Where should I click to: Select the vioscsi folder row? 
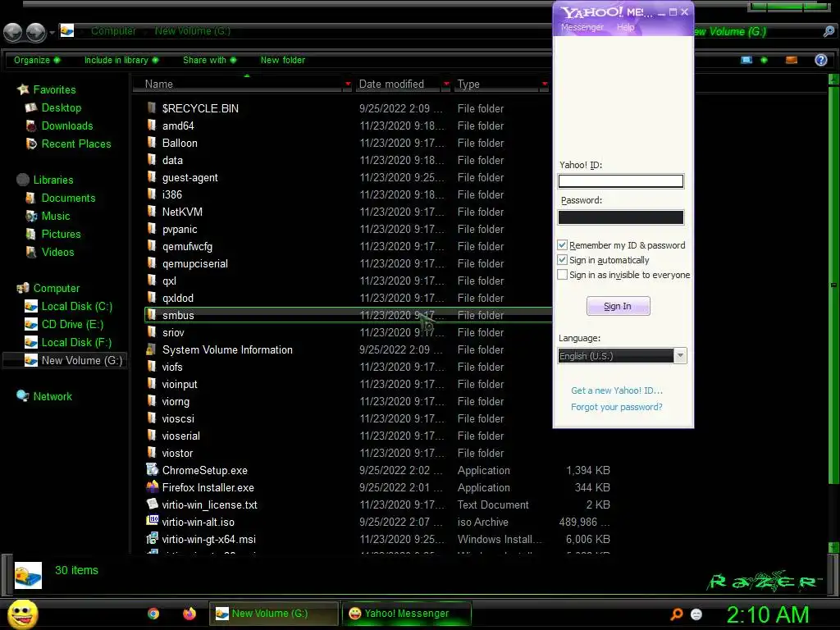click(348, 418)
